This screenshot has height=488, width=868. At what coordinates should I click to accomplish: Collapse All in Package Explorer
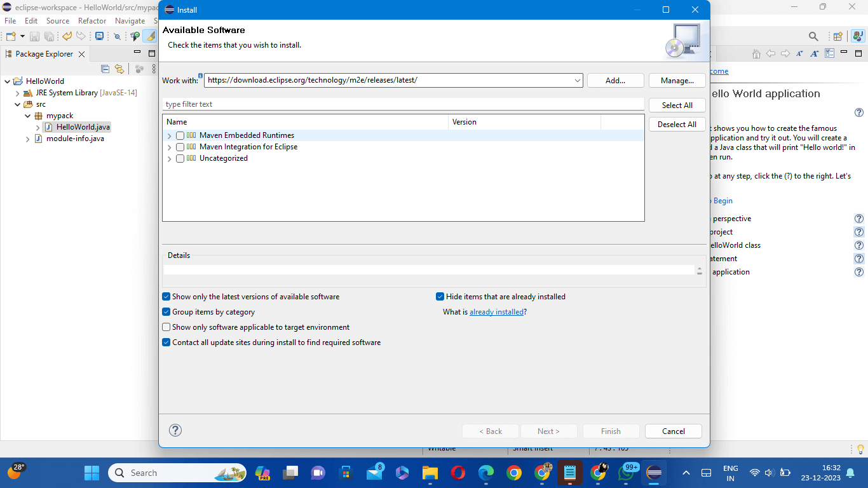click(105, 69)
